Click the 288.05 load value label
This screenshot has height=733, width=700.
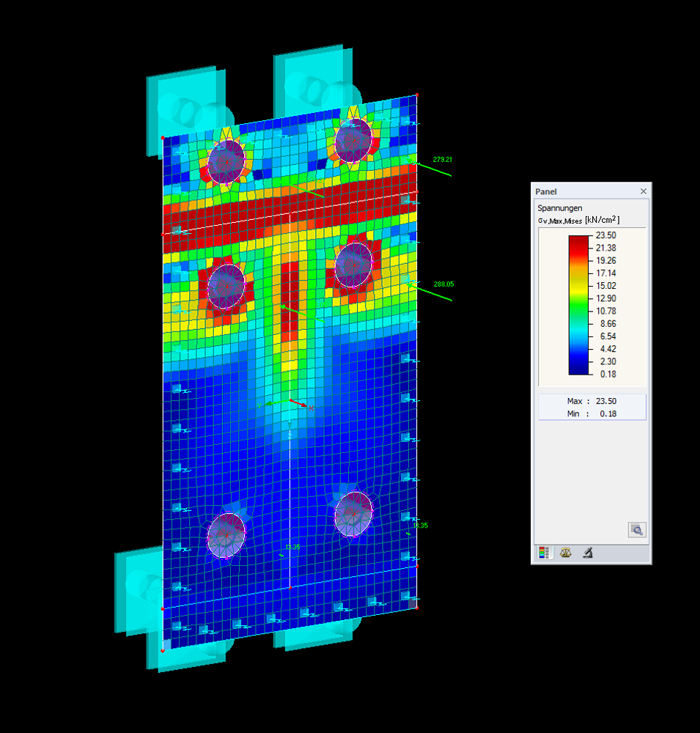point(443,284)
